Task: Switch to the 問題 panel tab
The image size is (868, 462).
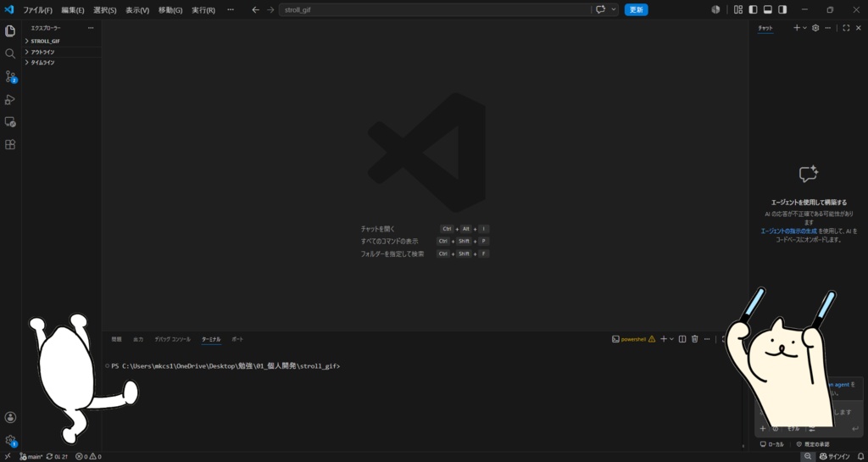Action: pos(116,339)
